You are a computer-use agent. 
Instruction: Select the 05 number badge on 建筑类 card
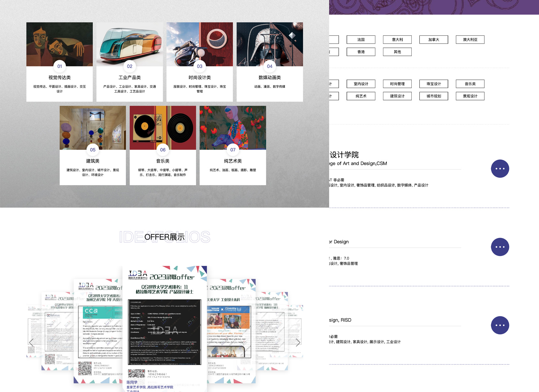click(x=93, y=150)
